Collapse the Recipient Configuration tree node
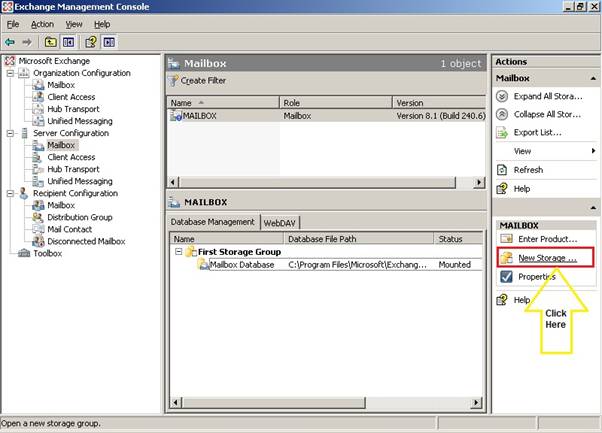 (x=10, y=193)
